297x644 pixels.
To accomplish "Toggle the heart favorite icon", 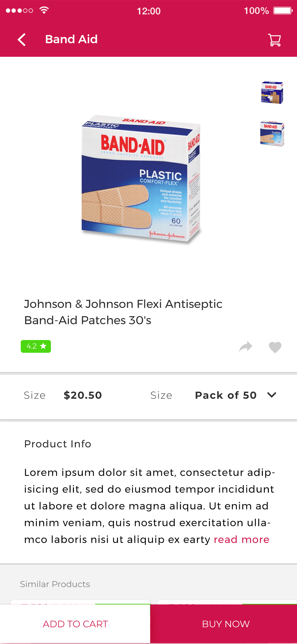I will click(x=275, y=347).
